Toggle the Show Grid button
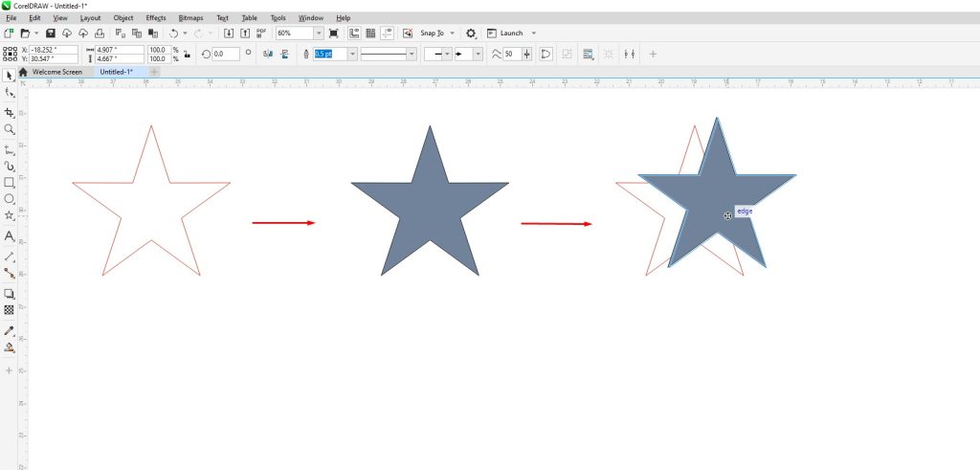The width and height of the screenshot is (980, 470). (370, 34)
